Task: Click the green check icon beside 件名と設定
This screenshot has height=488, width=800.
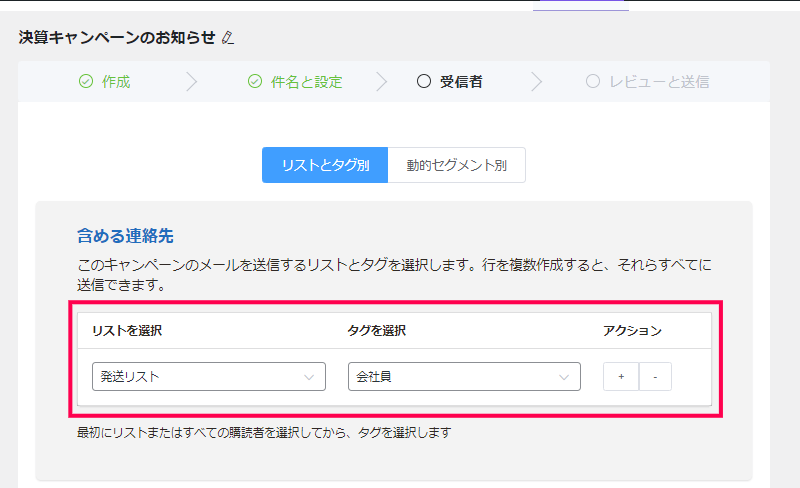Action: click(255, 81)
